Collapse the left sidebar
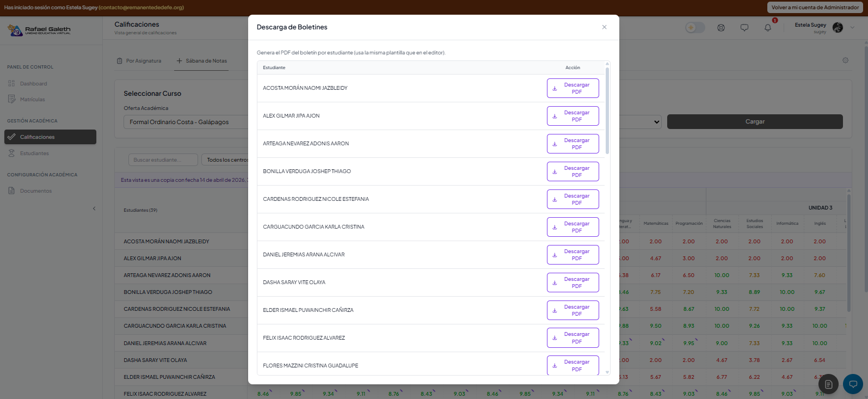The image size is (868, 399). 94,208
